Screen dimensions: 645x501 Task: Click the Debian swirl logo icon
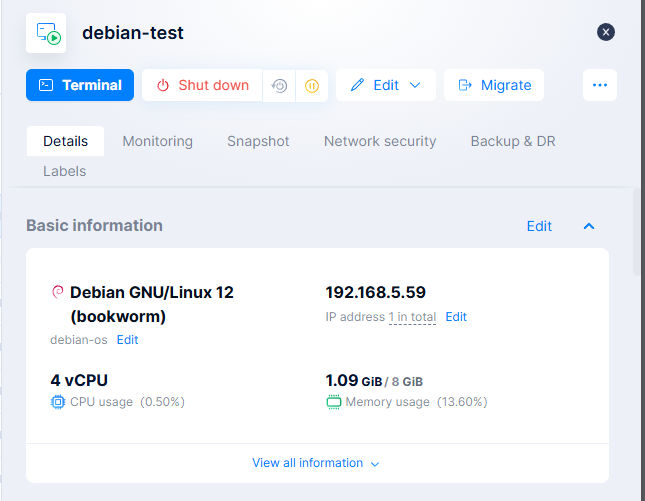57,292
